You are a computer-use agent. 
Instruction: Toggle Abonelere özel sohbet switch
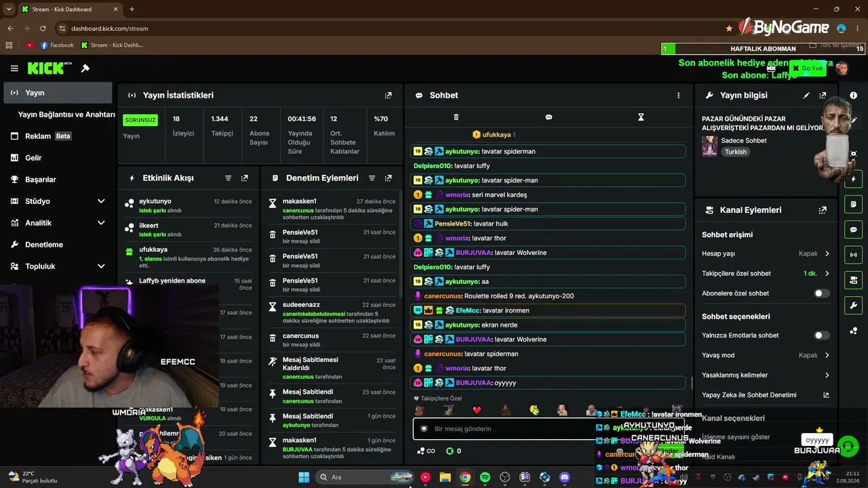[821, 293]
